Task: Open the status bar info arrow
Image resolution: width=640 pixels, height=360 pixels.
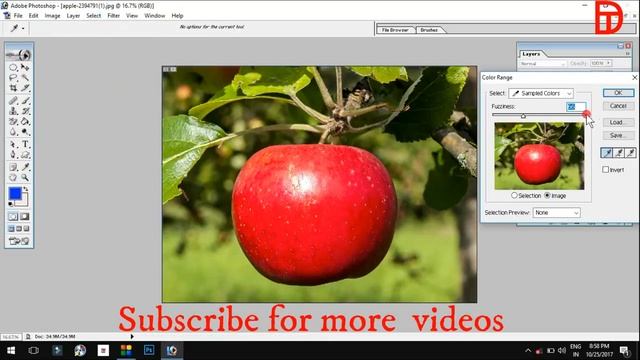Action: pos(132,337)
